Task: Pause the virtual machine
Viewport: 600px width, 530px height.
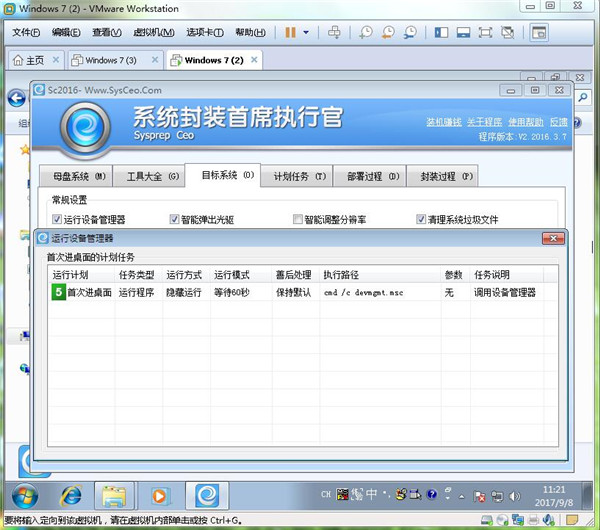Action: 290,33
